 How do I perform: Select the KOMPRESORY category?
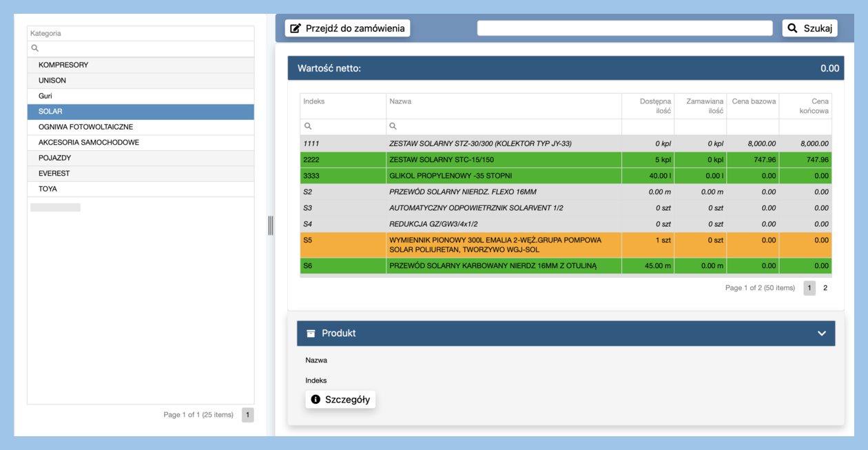coord(63,65)
